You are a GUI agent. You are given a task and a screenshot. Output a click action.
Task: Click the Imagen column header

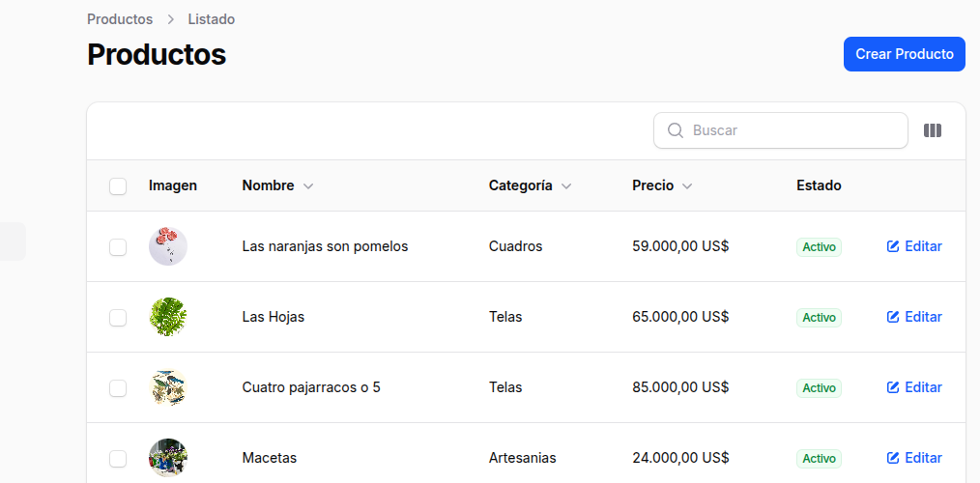[172, 185]
